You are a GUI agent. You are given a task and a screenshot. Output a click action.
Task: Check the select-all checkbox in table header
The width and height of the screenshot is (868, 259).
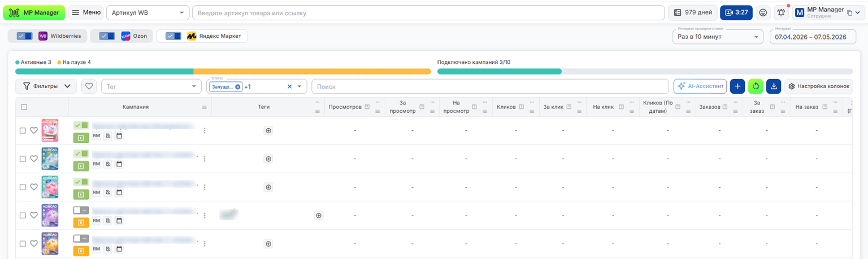pos(24,107)
